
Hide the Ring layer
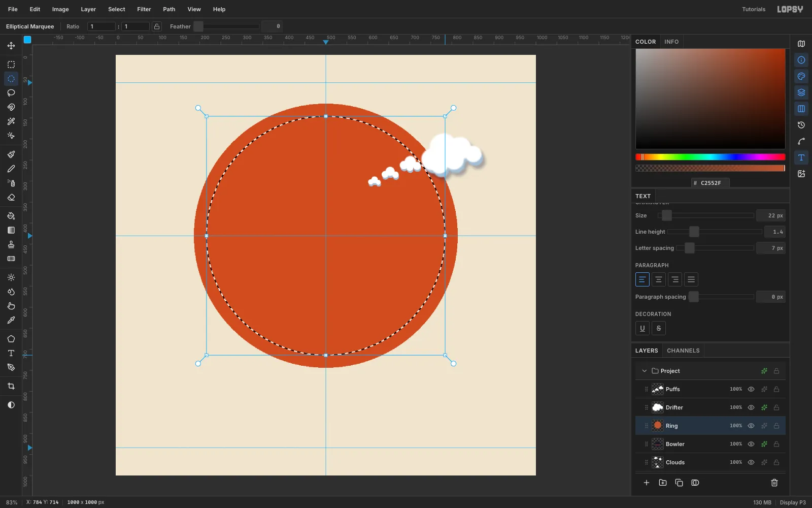[x=751, y=426]
